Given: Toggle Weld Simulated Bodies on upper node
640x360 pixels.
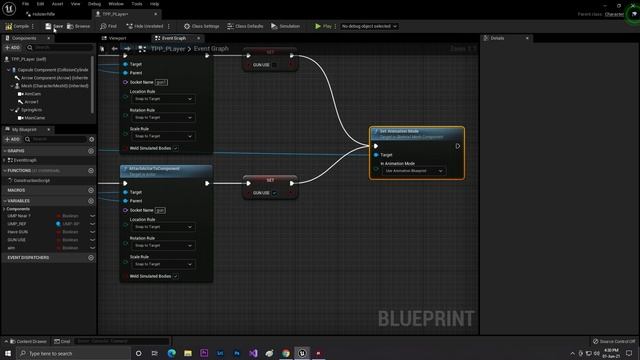Looking at the screenshot, I should [x=176, y=148].
